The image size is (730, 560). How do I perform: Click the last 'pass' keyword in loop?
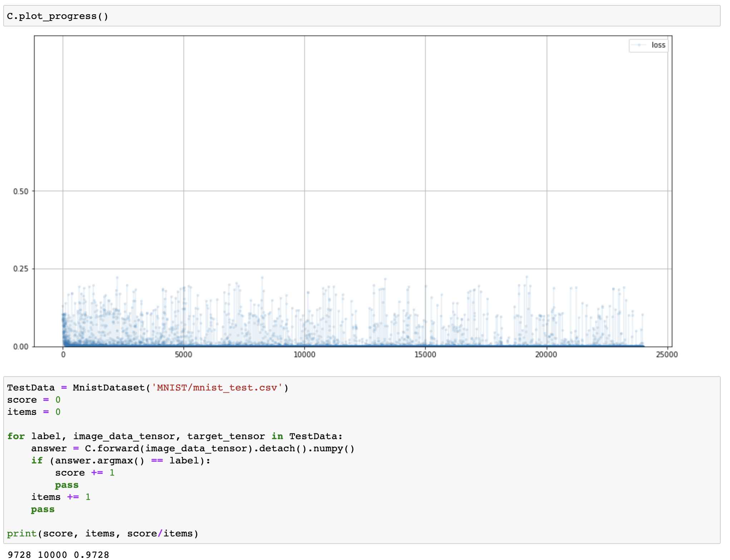click(x=43, y=509)
